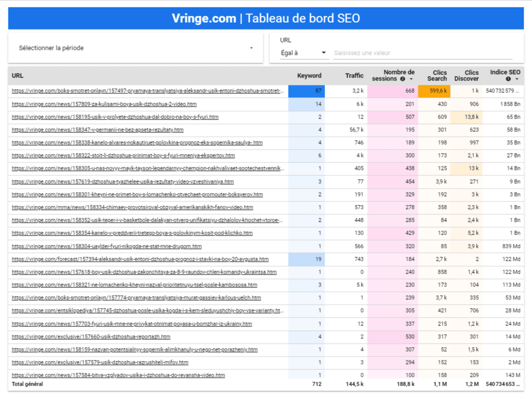The image size is (532, 399).
Task: Open the 157497 boks-smotret-onlayn usik-dzhoshua link
Action: point(148,90)
